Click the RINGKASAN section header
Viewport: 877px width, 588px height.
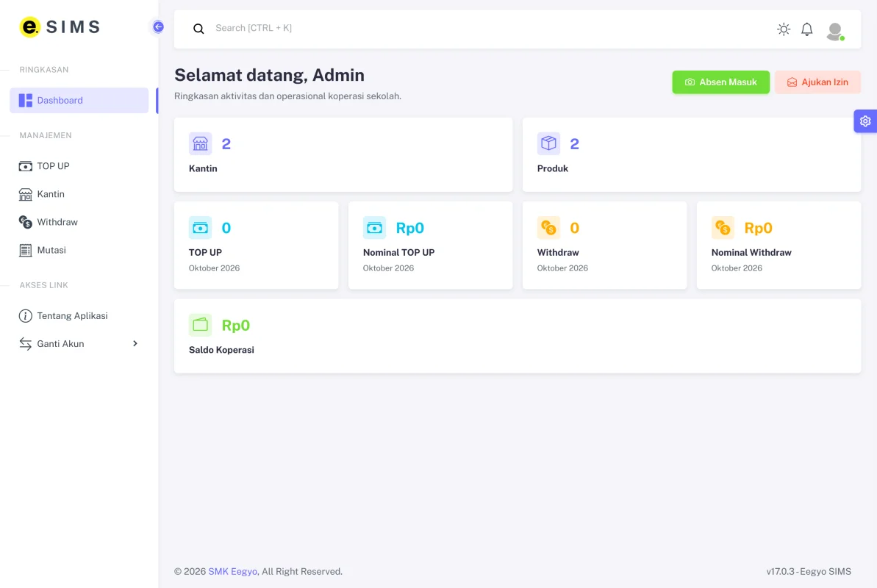[x=44, y=69]
